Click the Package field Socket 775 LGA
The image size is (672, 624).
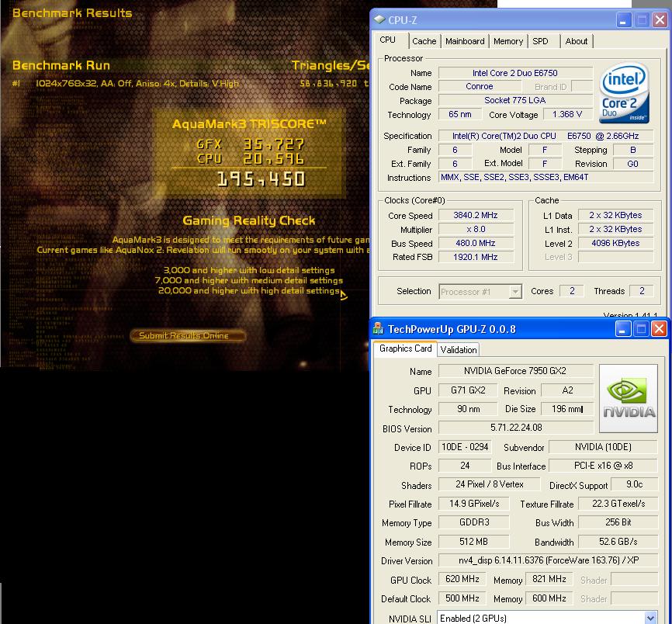click(515, 100)
